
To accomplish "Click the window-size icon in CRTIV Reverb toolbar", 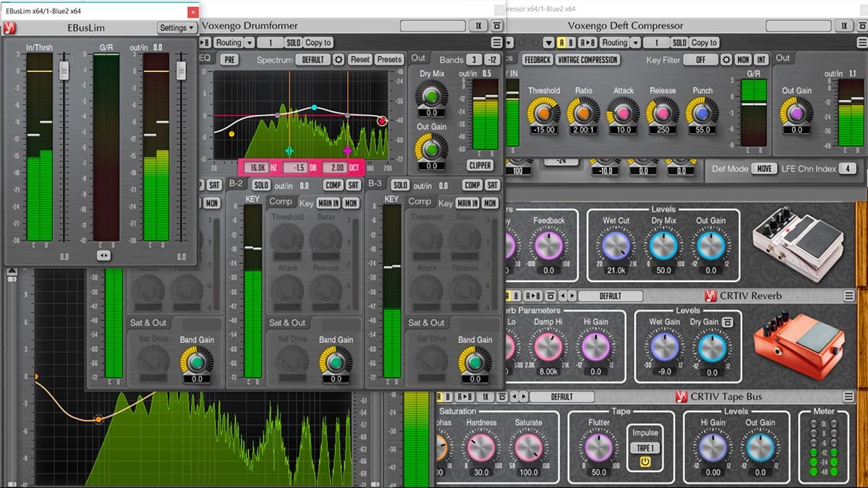I will (550, 296).
